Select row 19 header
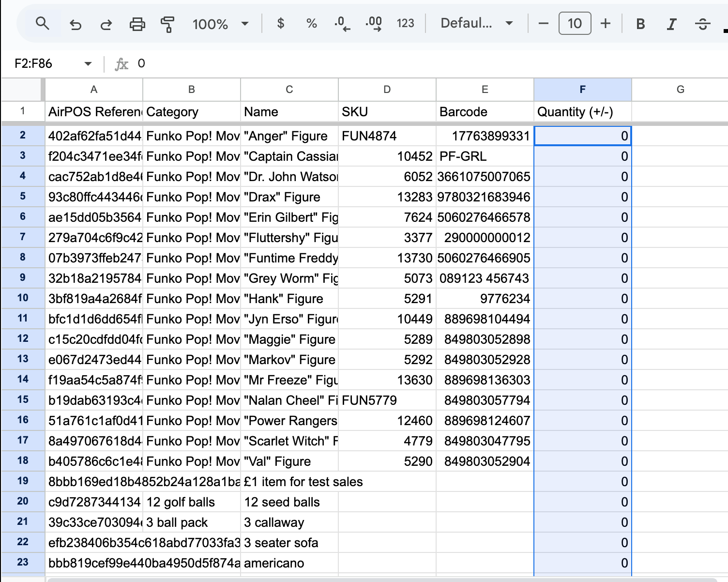The height and width of the screenshot is (582, 728). pyautogui.click(x=23, y=481)
